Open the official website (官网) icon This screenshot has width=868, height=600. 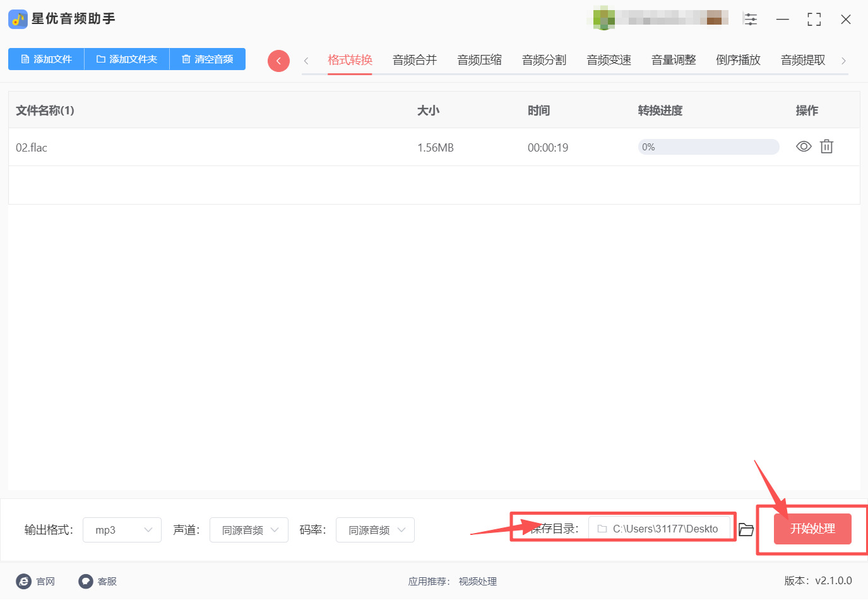(x=24, y=581)
